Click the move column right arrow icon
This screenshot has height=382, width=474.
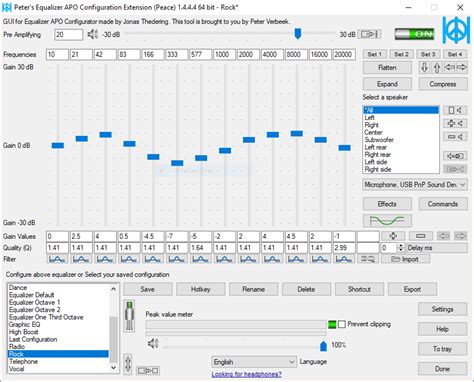click(x=460, y=236)
